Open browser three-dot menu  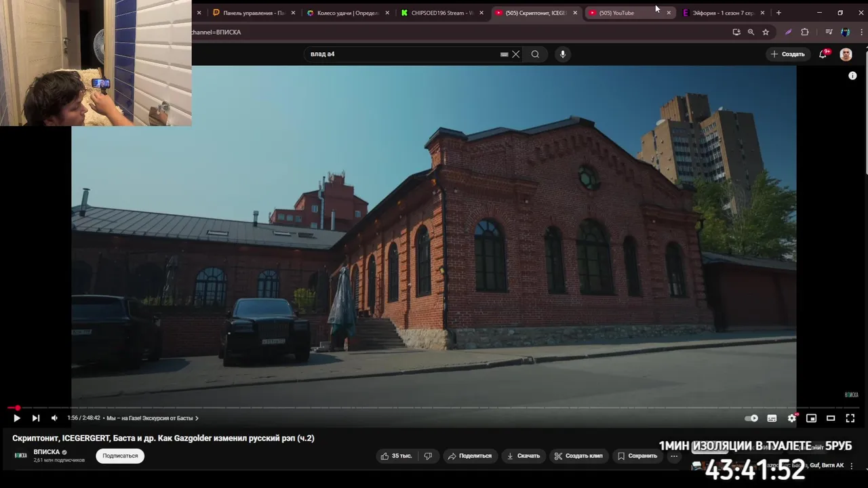coord(860,32)
